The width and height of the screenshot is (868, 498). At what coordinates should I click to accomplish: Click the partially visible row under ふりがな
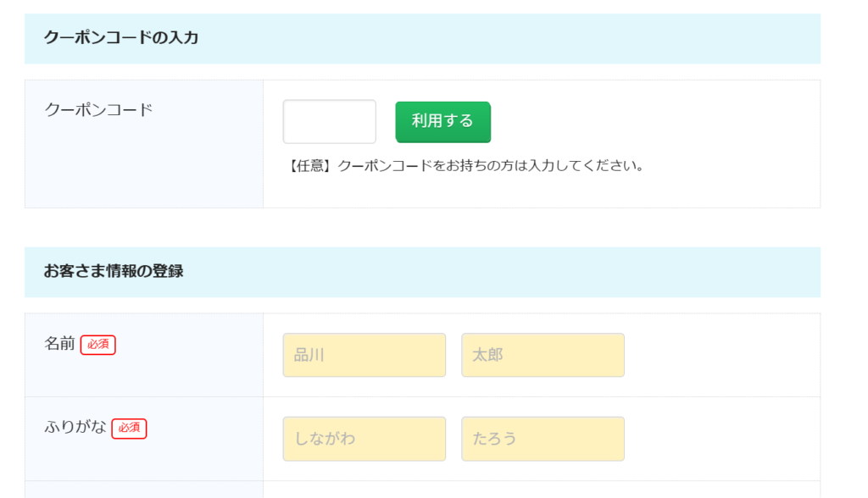[x=422, y=490]
